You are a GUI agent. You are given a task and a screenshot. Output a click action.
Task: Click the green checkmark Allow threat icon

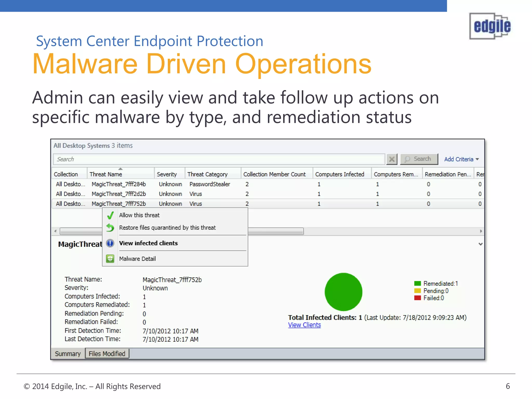pyautogui.click(x=110, y=215)
